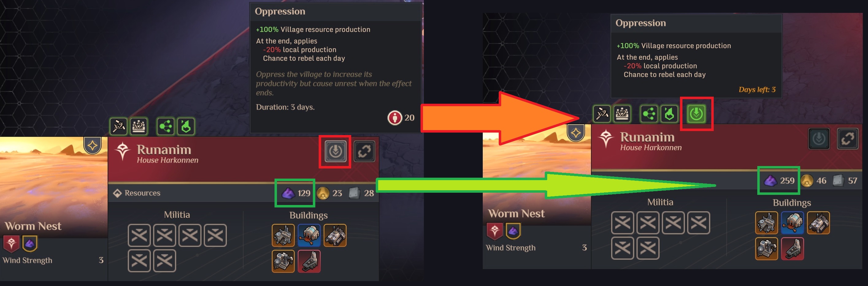The image size is (868, 286).
Task: Click the spice amount 129 in left Resources
Action: pos(304,193)
